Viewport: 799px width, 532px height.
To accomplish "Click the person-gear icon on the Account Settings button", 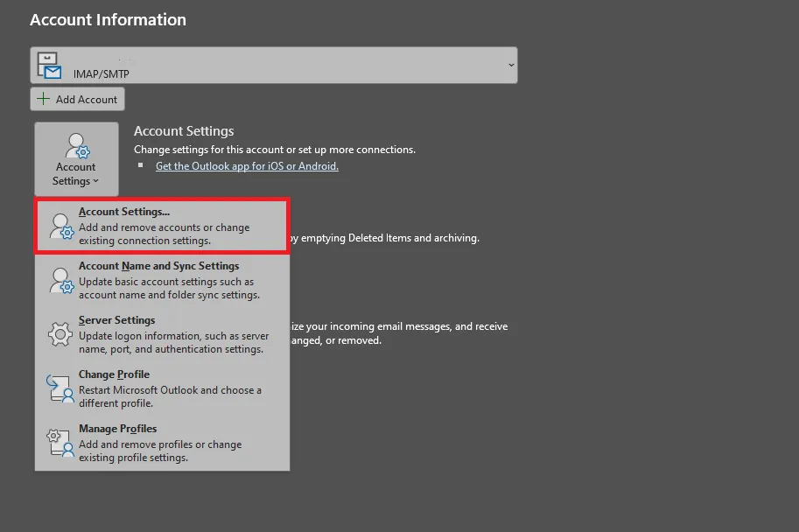I will pyautogui.click(x=76, y=145).
